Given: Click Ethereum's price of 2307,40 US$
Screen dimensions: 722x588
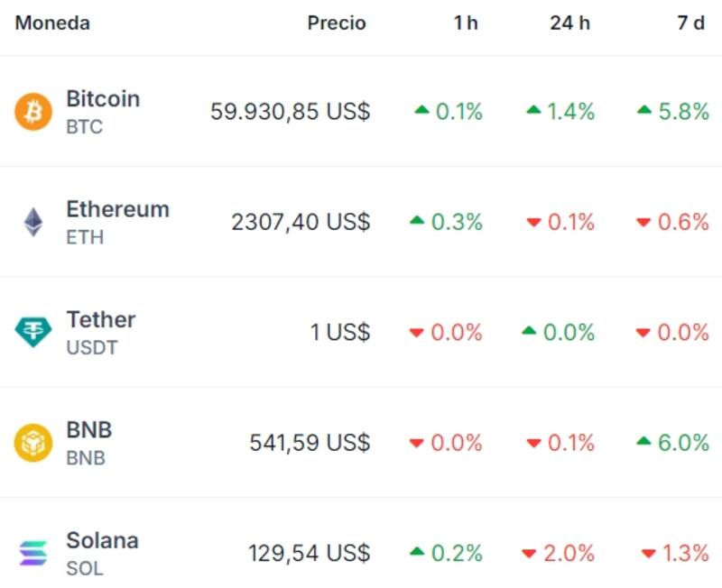Looking at the screenshot, I should pyautogui.click(x=300, y=221).
